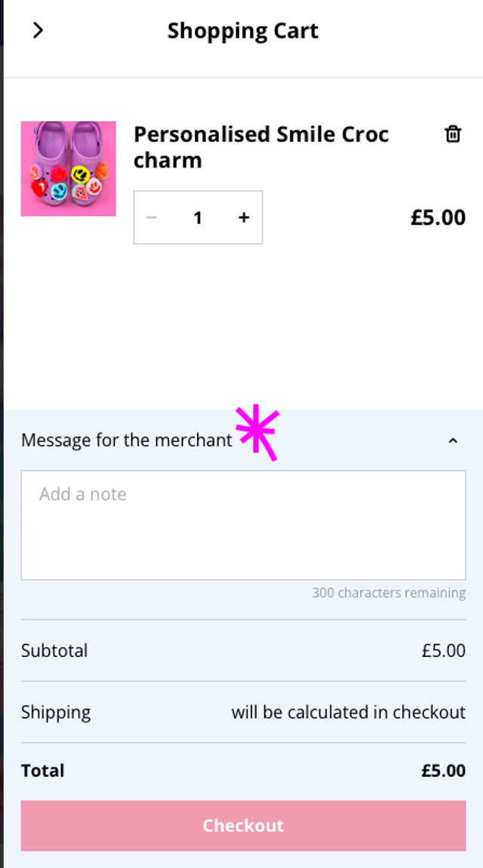Click the shipping calculated in checkout text
Screen dimensions: 483x868
348,712
